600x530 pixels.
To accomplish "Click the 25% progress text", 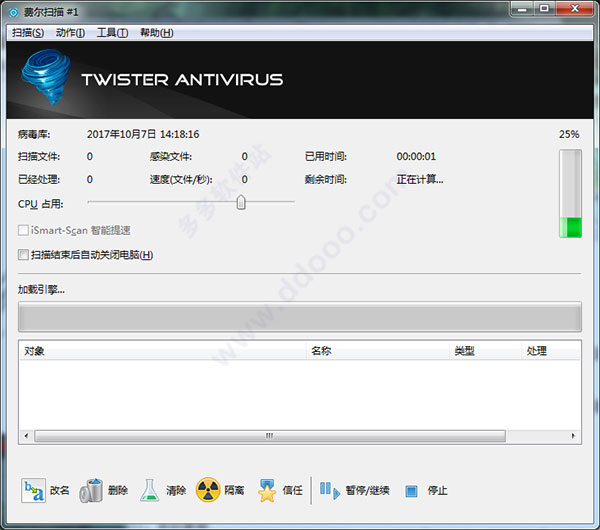I will pyautogui.click(x=569, y=134).
